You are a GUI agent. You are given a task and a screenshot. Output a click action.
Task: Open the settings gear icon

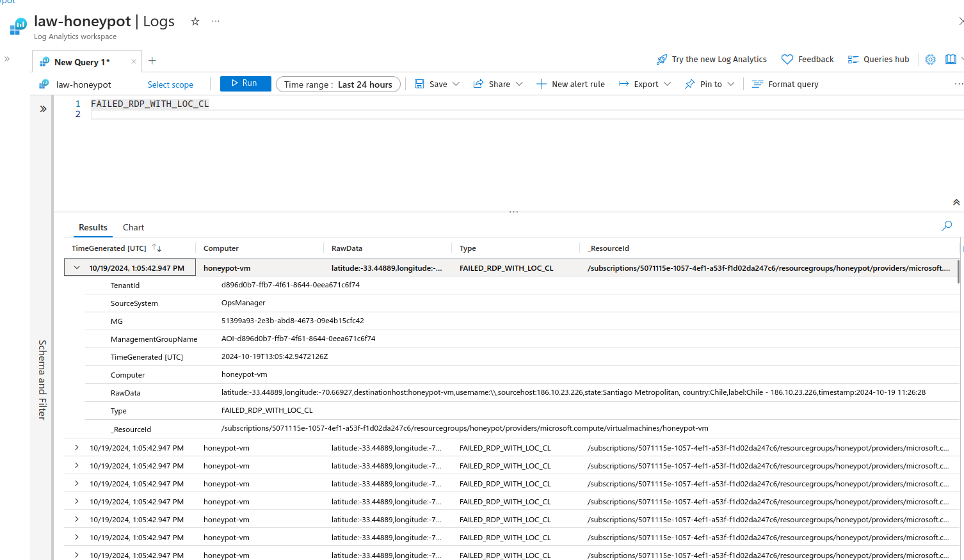pyautogui.click(x=931, y=60)
